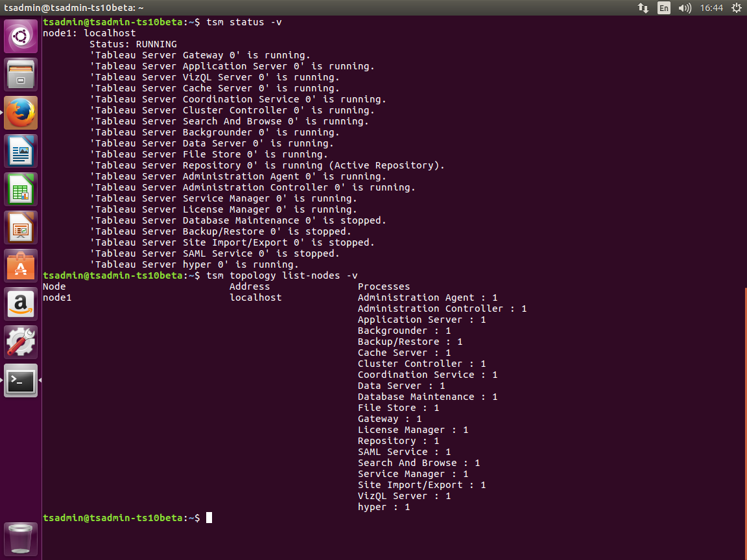Screen dimensions: 747x560
Task: Open the En keyboard layout menu
Action: tap(663, 8)
